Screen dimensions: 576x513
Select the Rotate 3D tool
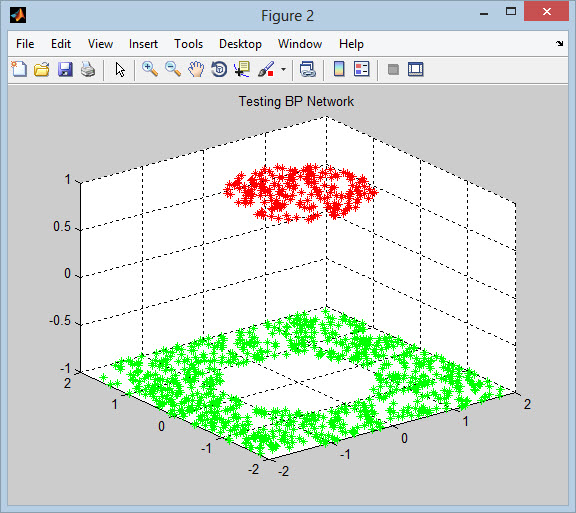(x=219, y=69)
